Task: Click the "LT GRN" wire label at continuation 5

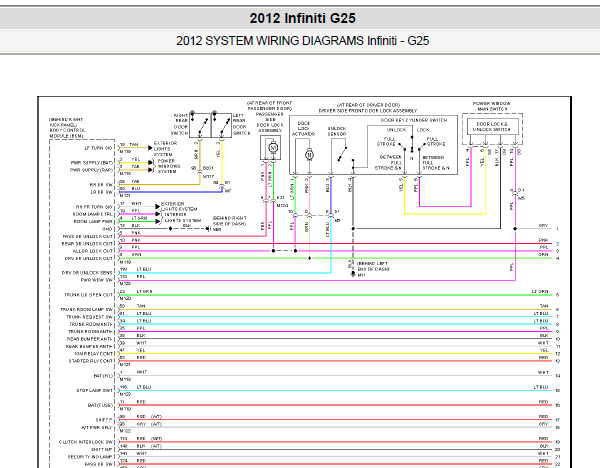Action: click(x=540, y=292)
